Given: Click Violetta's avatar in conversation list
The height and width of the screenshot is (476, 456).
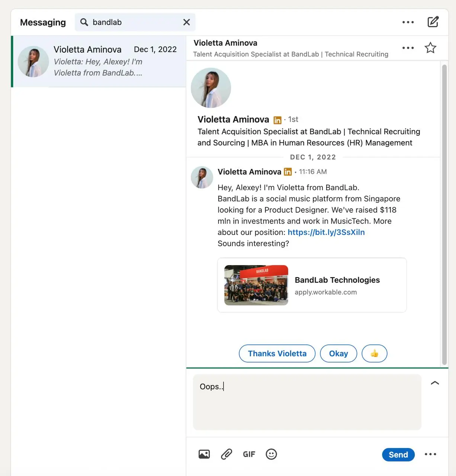Looking at the screenshot, I should tap(33, 61).
